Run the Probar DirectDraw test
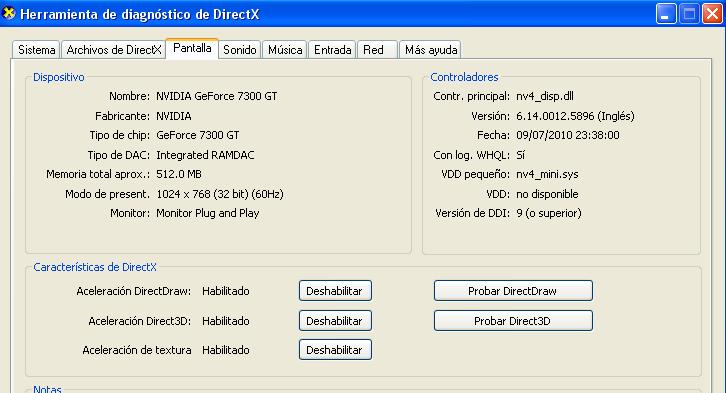 tap(513, 291)
